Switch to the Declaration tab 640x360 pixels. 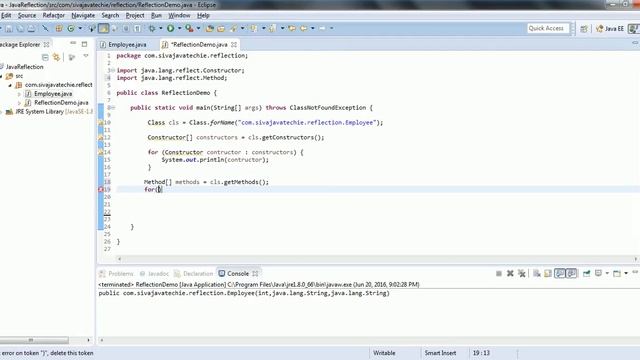pyautogui.click(x=193, y=273)
